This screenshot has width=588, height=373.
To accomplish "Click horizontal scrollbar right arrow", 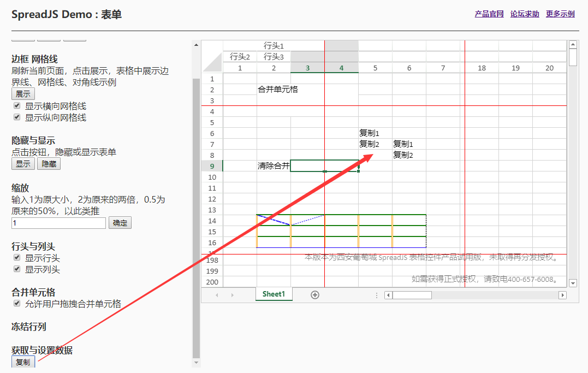I will point(562,295).
